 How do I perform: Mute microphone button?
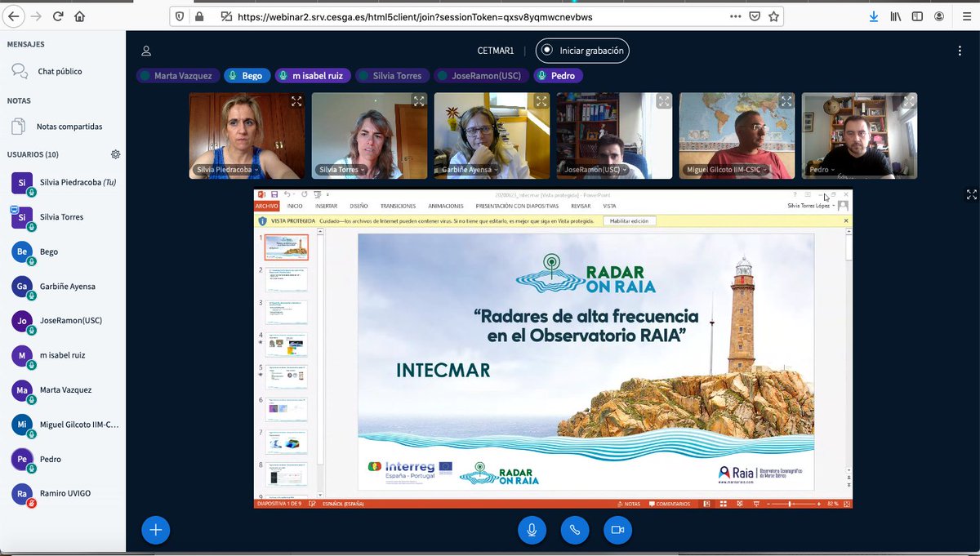(x=532, y=530)
